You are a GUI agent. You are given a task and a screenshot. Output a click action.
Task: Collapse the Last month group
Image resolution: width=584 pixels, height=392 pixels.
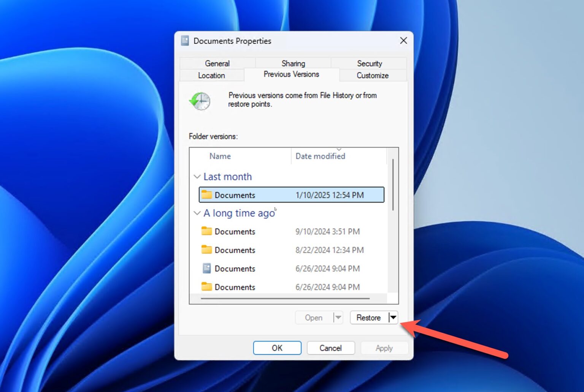tap(197, 177)
